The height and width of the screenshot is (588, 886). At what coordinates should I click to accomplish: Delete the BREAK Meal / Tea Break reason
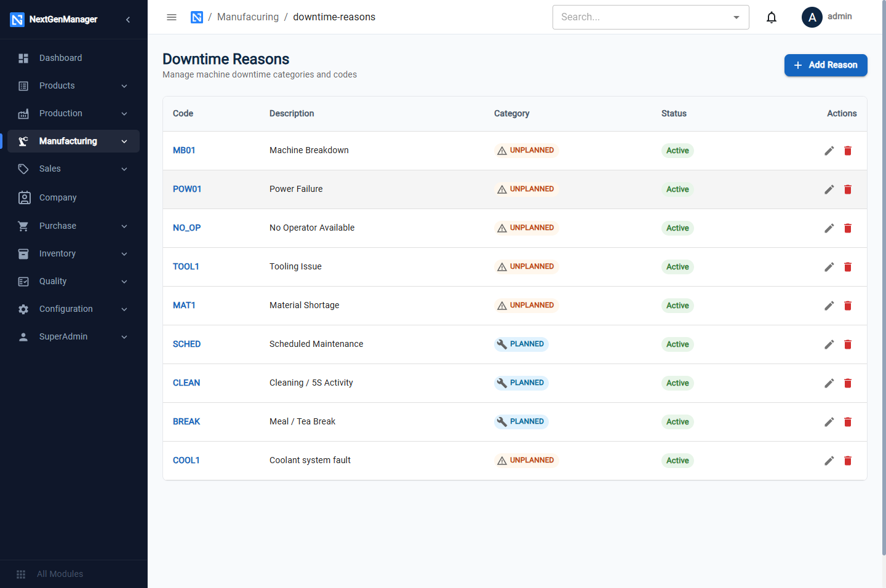pyautogui.click(x=848, y=422)
